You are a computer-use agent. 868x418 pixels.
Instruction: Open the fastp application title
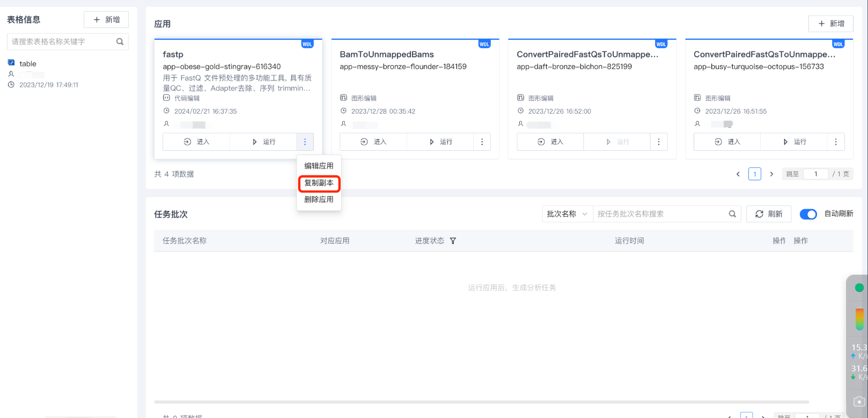(x=173, y=54)
